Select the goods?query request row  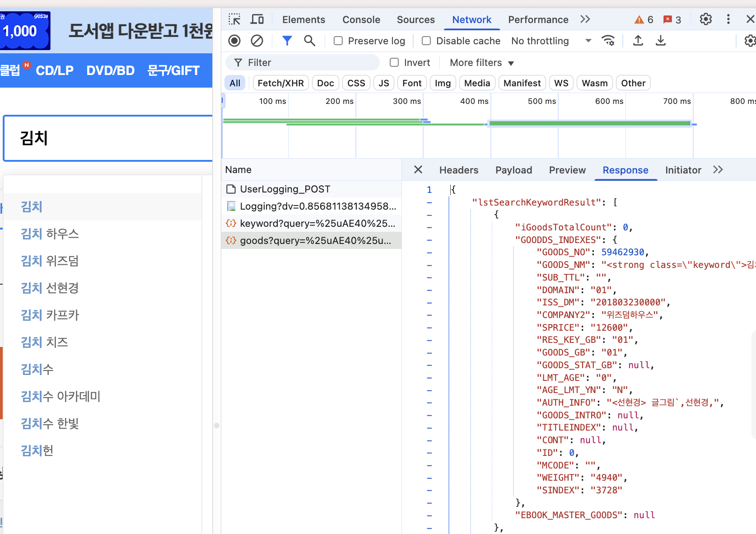pyautogui.click(x=311, y=240)
